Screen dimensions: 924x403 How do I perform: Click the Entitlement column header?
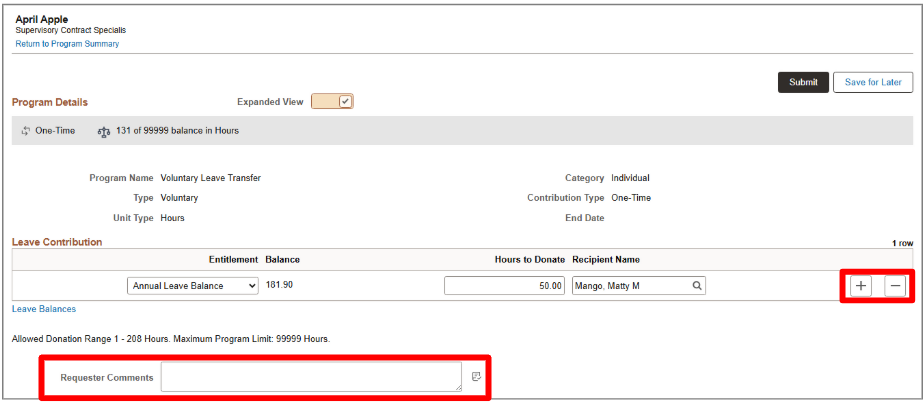coord(233,260)
